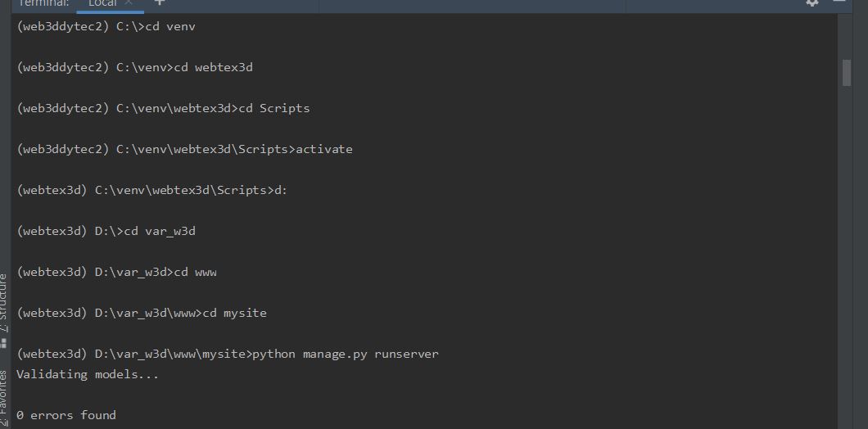868x429 pixels.
Task: Switch to the Local terminal tab
Action: (102, 3)
